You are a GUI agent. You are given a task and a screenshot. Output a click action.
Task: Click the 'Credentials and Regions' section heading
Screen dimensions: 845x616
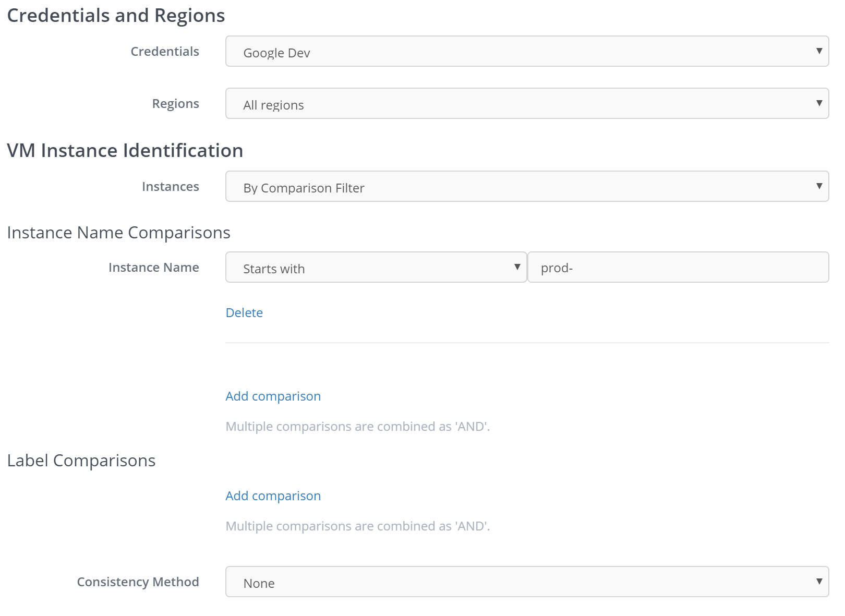click(x=116, y=16)
